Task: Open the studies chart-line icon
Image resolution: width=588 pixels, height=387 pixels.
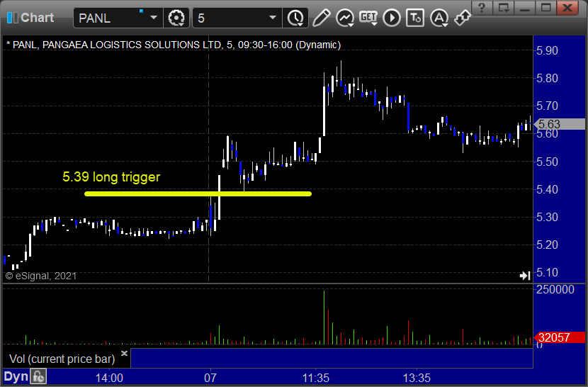Action: pyautogui.click(x=344, y=18)
